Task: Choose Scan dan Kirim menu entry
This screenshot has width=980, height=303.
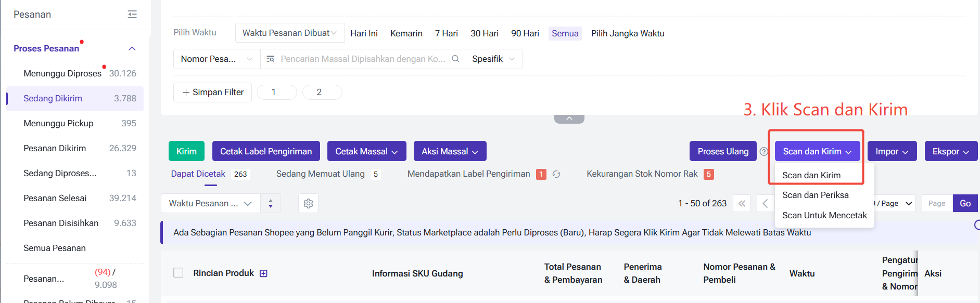Action: [x=811, y=175]
